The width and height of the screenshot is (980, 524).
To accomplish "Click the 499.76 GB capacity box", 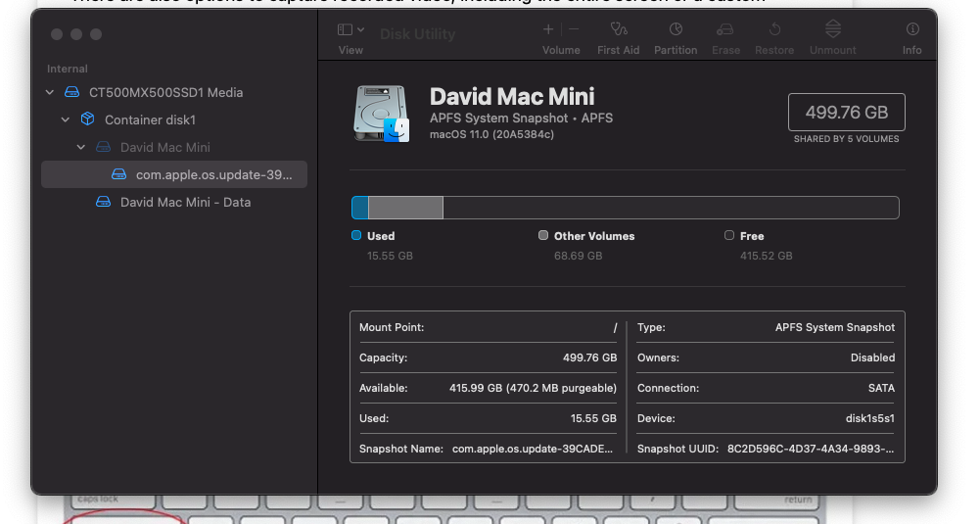I will [846, 112].
